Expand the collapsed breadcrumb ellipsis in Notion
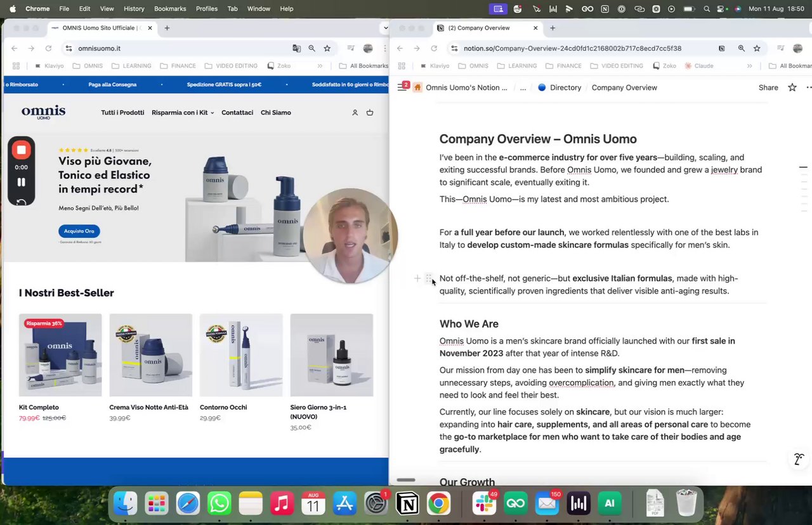812x525 pixels. tap(523, 87)
